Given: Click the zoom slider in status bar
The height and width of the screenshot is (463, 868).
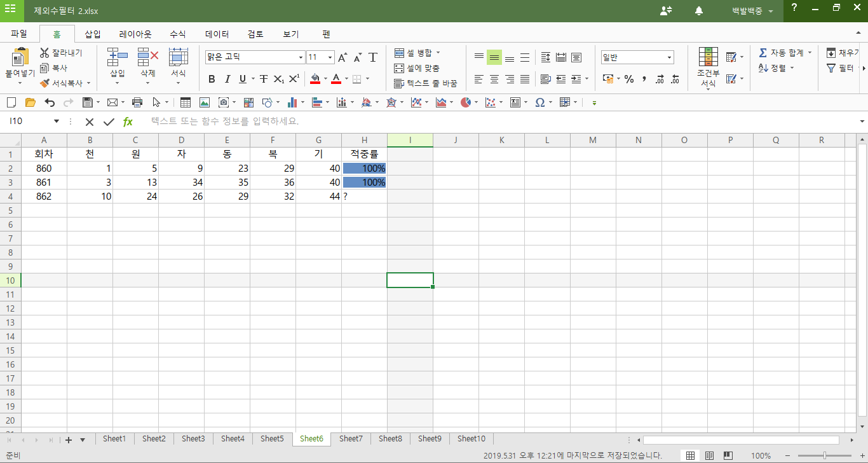Looking at the screenshot, I should (x=825, y=455).
